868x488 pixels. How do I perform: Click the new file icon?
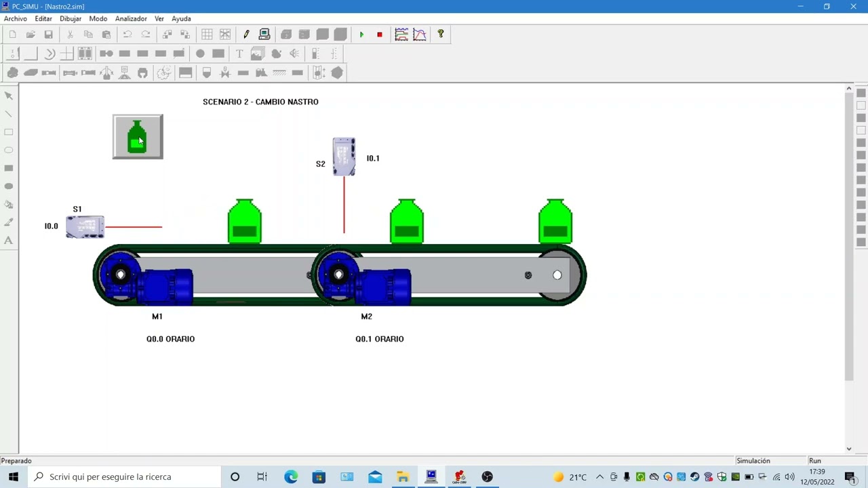pyautogui.click(x=12, y=35)
